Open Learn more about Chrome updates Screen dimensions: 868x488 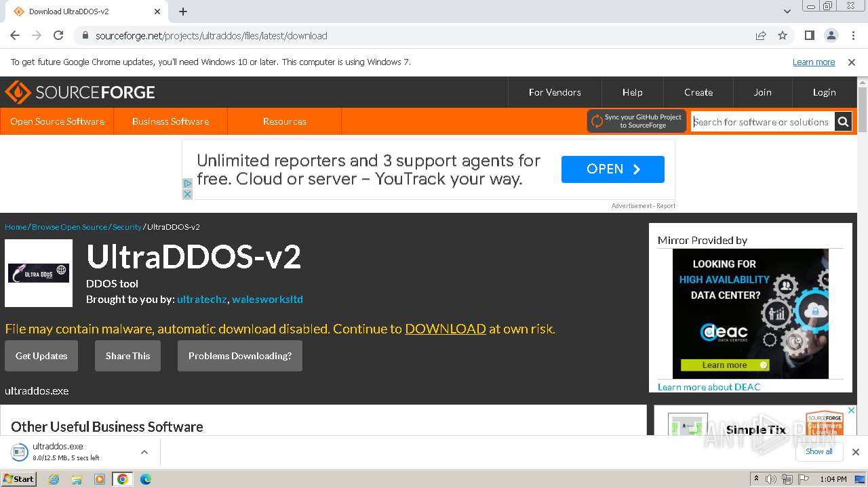click(814, 62)
